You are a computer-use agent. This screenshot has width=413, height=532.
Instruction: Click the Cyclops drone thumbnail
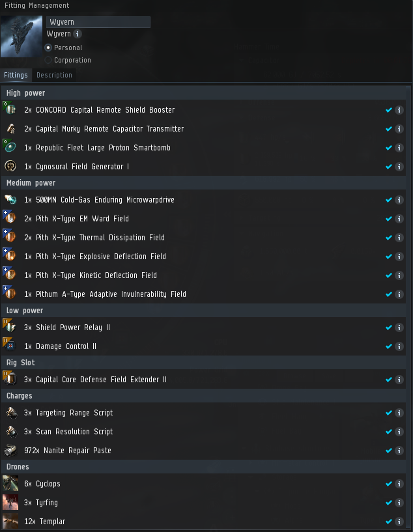pos(10,483)
